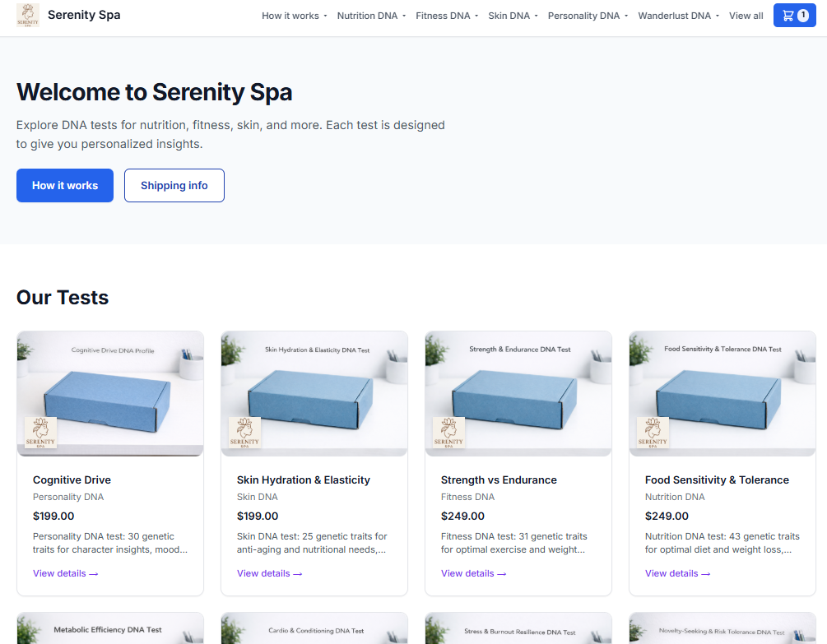Viewport: 827px width, 644px height.
Task: View details for Skin Hydration & Elasticity
Action: click(x=269, y=573)
